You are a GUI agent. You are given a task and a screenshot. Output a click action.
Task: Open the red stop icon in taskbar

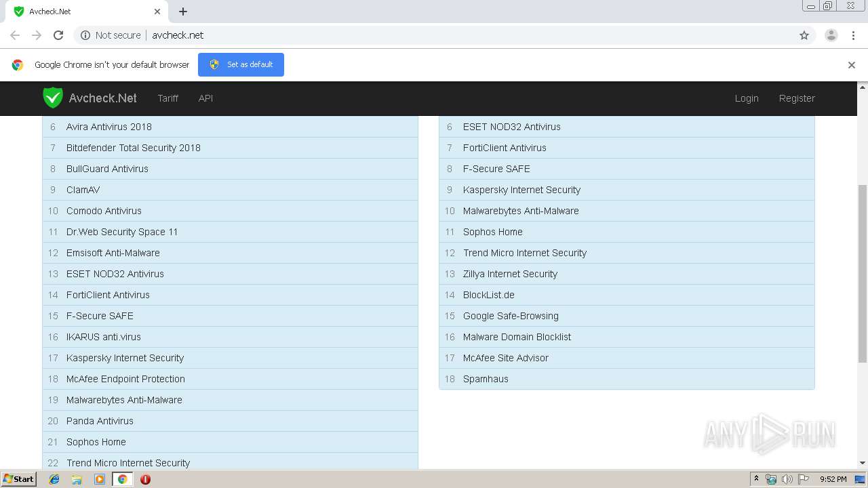[145, 479]
